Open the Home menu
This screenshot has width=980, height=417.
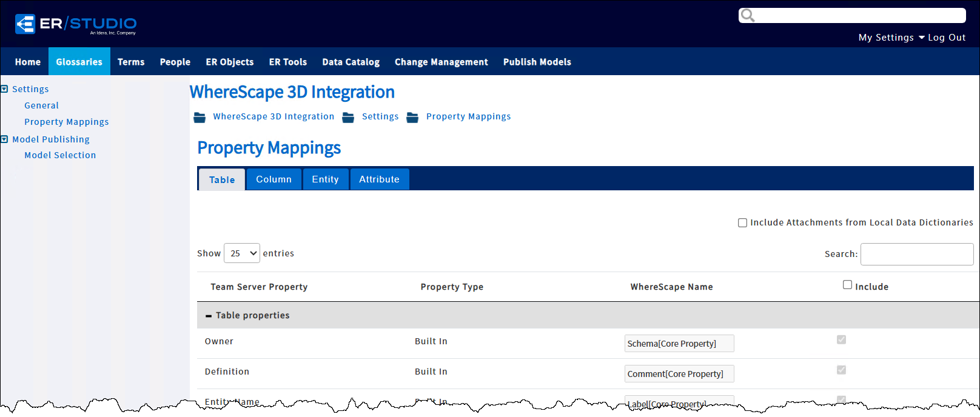(x=28, y=62)
